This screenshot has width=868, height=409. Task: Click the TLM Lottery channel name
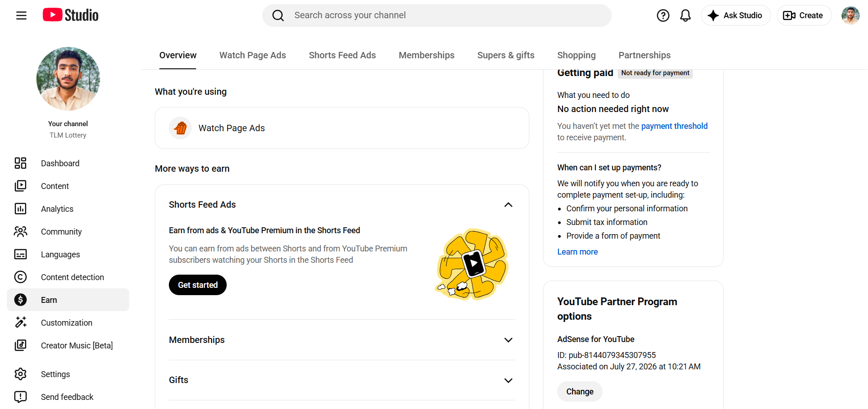(x=68, y=135)
